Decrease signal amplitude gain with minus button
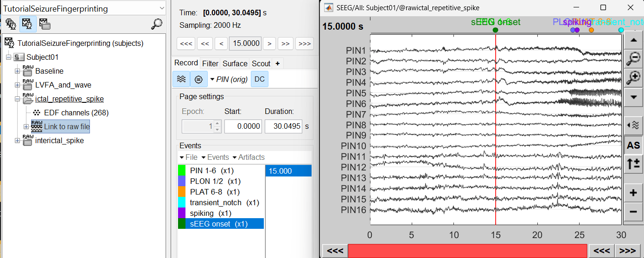This screenshot has height=258, width=644. pyautogui.click(x=633, y=212)
